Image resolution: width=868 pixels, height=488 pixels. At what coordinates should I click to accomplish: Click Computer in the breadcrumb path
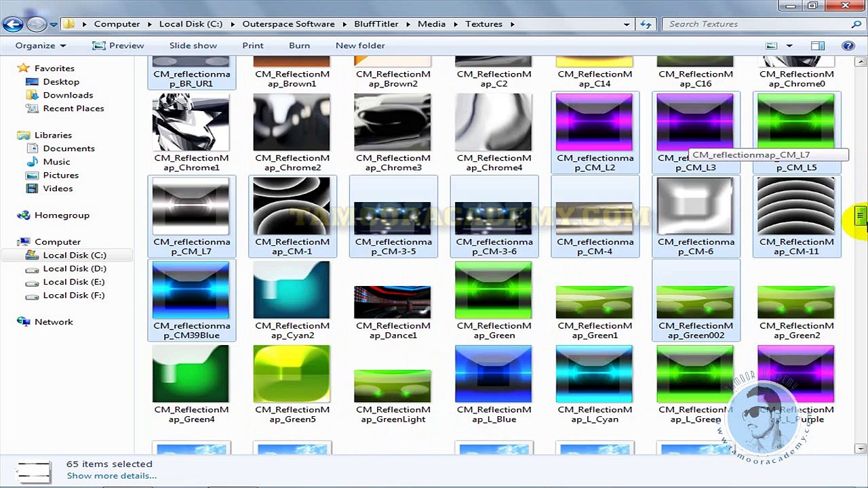[117, 24]
